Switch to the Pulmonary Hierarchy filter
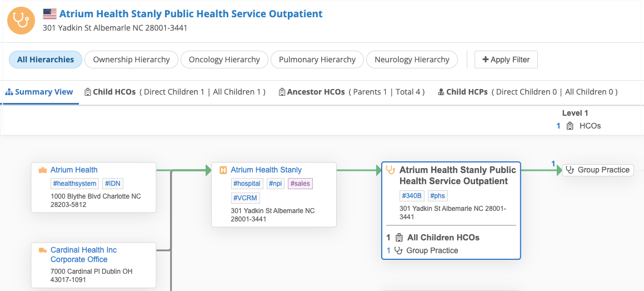The height and width of the screenshot is (291, 644). click(317, 60)
